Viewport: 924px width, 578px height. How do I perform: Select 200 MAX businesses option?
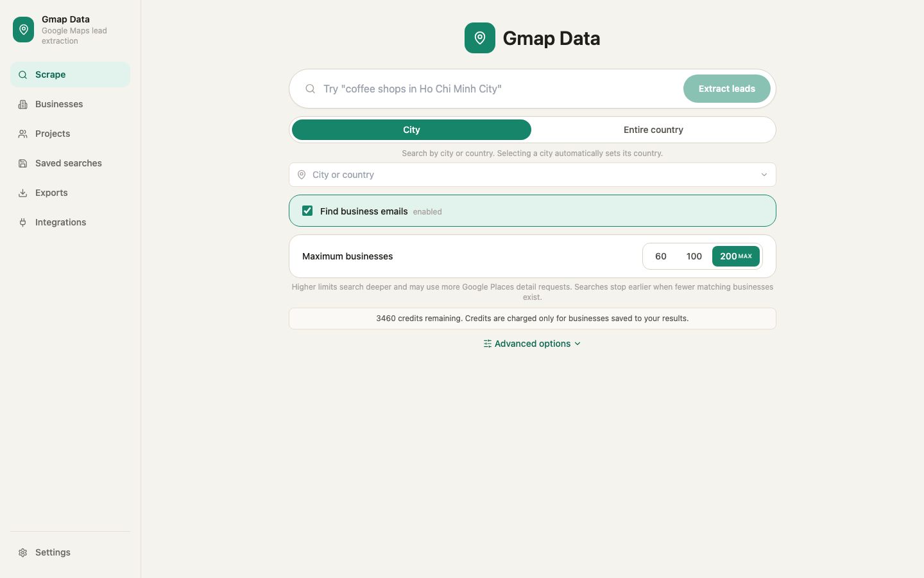coord(736,256)
